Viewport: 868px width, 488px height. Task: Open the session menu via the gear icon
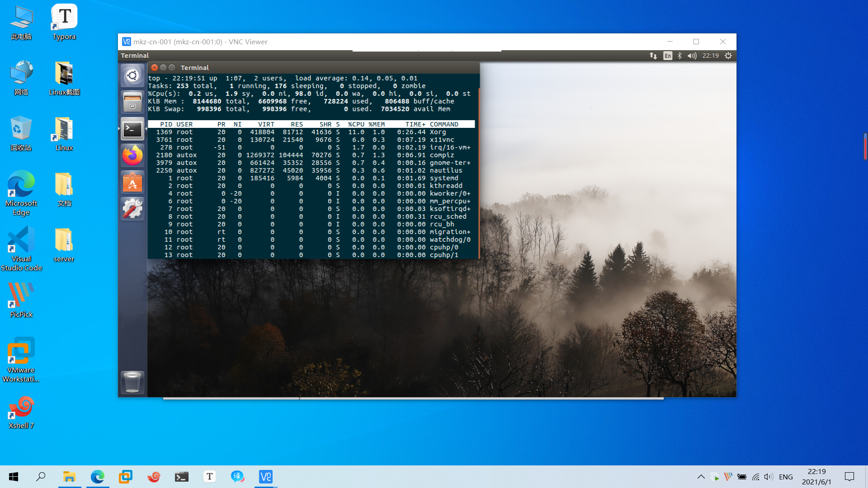tap(728, 56)
